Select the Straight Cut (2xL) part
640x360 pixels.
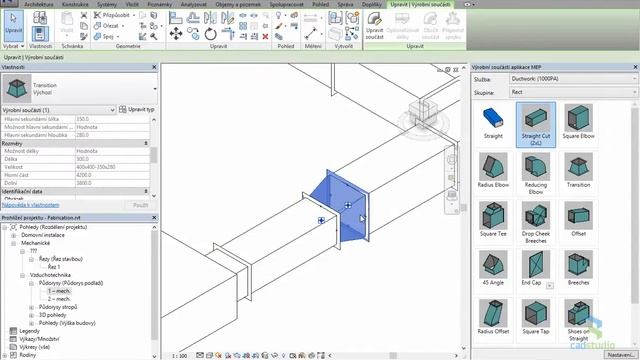(536, 125)
